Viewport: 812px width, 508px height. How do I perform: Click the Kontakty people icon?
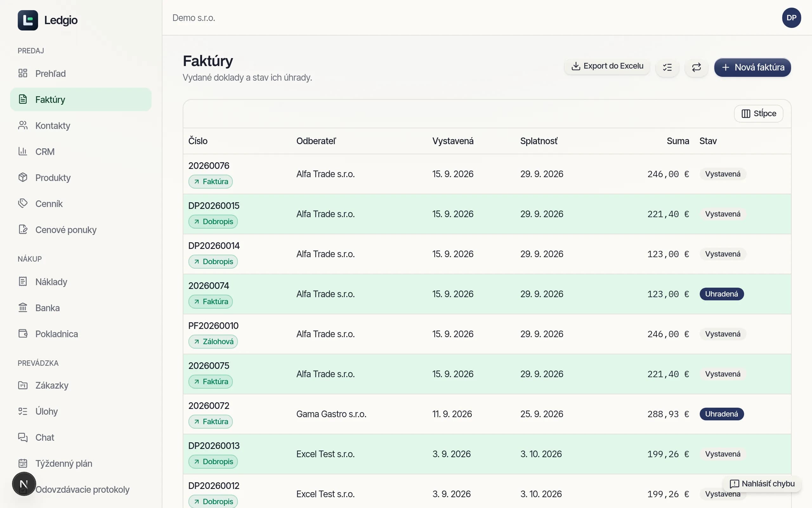point(23,125)
